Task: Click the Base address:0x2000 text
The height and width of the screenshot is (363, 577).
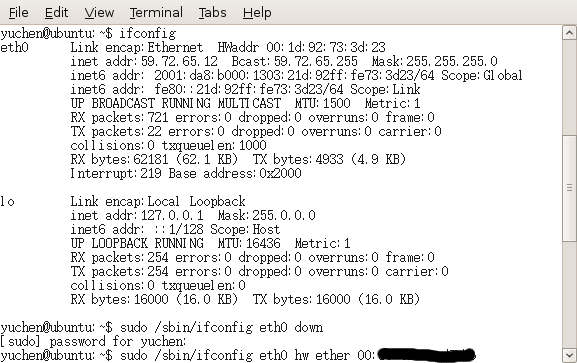Action: 235,173
